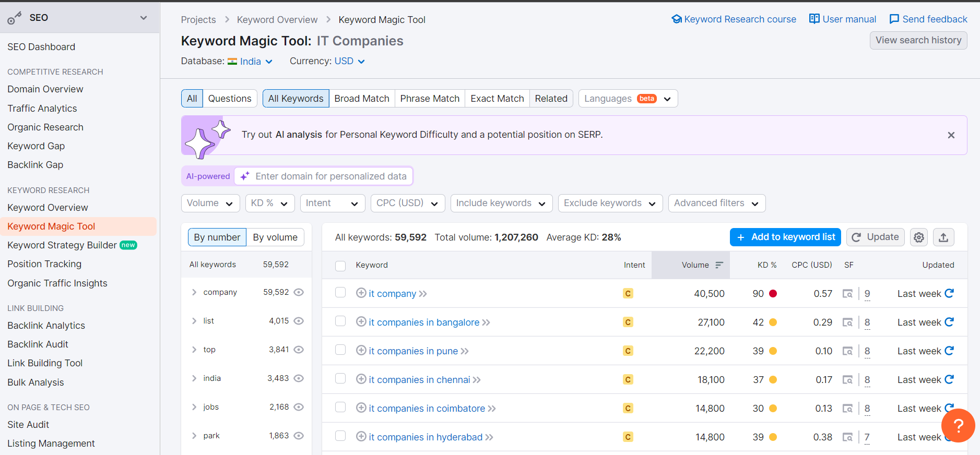This screenshot has height=455, width=980.
Task: Select the Broad Match tab
Action: (362, 99)
